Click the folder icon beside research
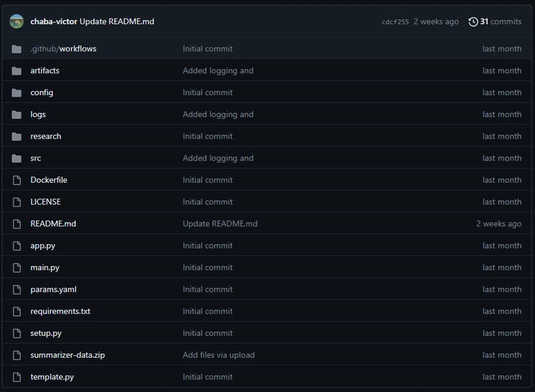 (x=16, y=136)
